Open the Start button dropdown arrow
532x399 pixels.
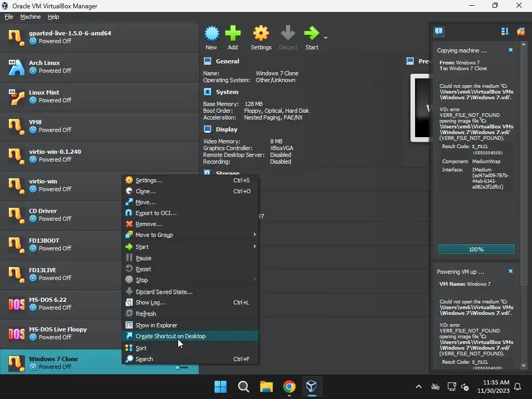(326, 37)
